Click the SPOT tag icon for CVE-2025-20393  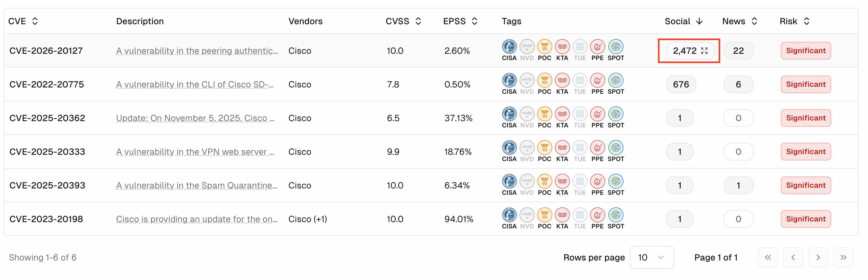pyautogui.click(x=616, y=181)
